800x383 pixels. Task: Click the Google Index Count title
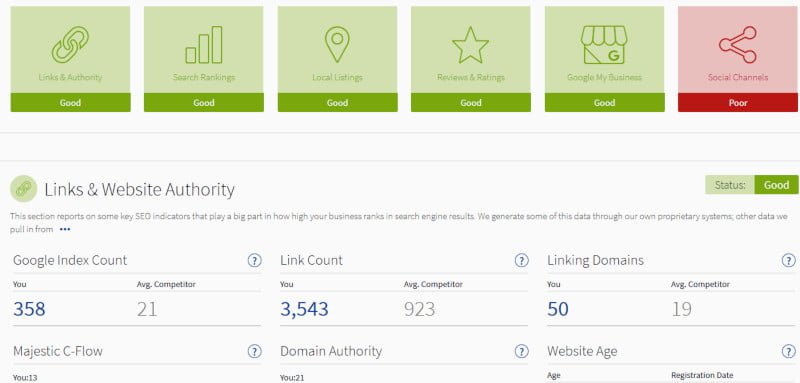pos(70,260)
